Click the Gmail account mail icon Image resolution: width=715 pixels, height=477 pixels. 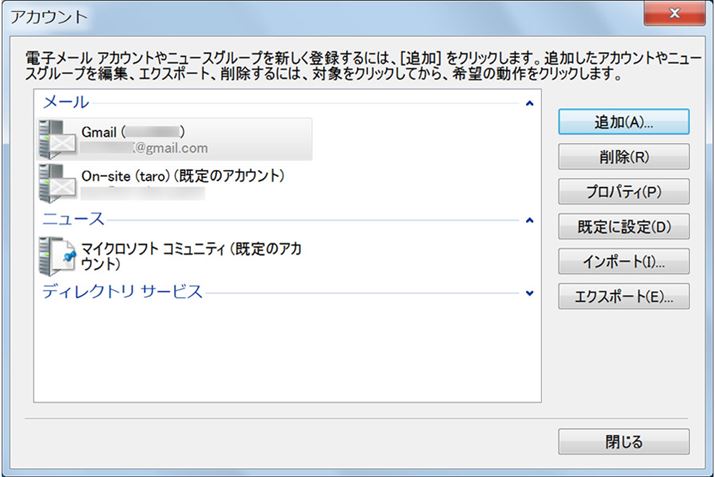click(57, 140)
